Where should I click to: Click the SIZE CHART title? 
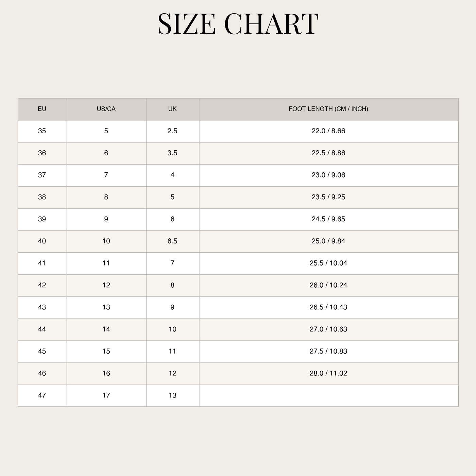238,24
